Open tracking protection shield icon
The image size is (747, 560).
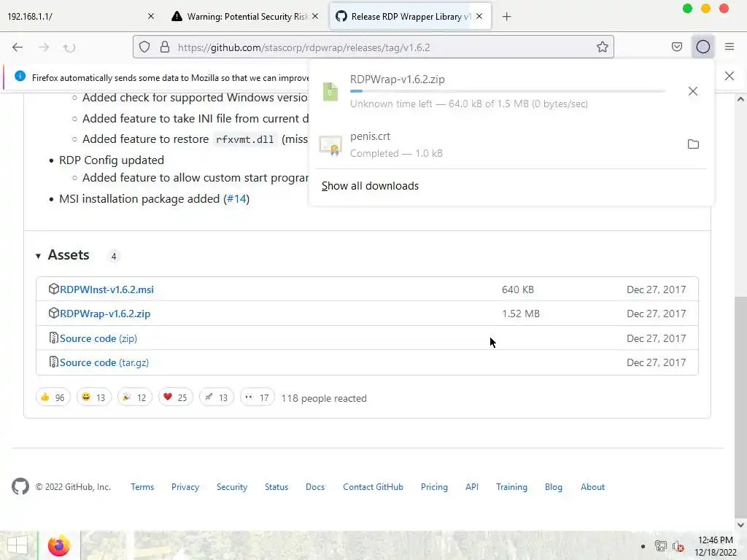(x=144, y=47)
